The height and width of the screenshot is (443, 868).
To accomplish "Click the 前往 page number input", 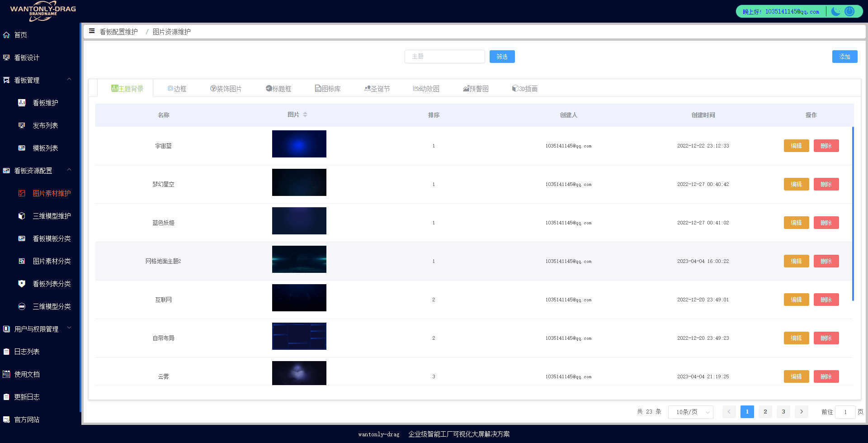I will [845, 412].
